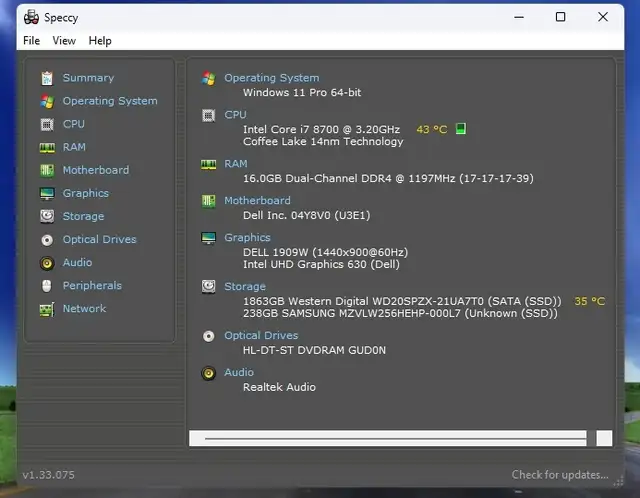Viewport: 640px width, 498px height.
Task: Click the Realtek Audio entry
Action: pos(279,387)
